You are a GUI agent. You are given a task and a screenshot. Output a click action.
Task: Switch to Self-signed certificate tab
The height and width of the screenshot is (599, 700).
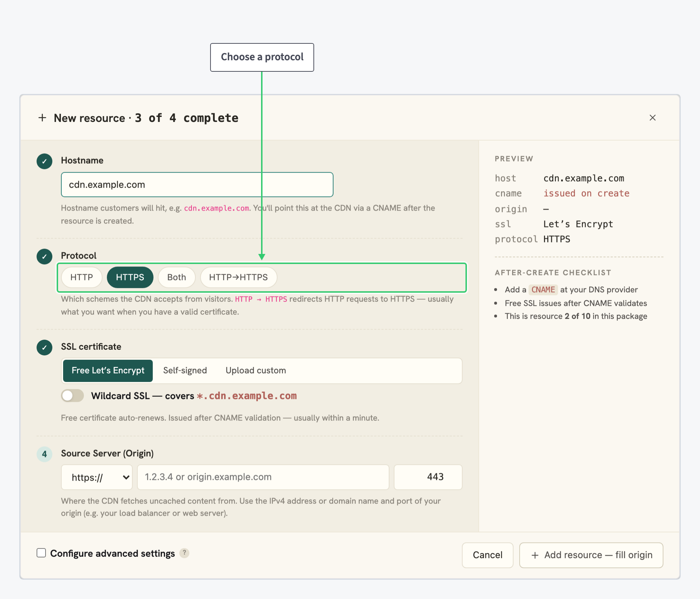click(185, 371)
